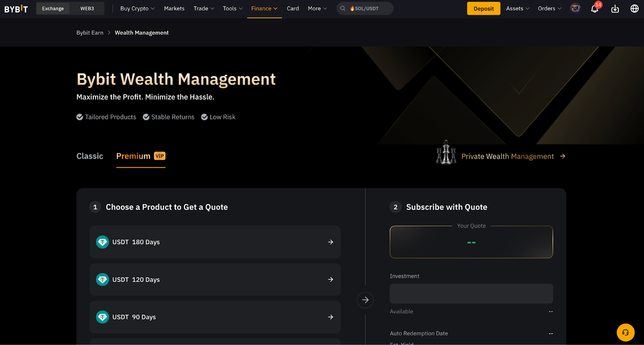Select the USDT 120 Days product
Viewport: 644px width, 345px height.
click(x=215, y=279)
